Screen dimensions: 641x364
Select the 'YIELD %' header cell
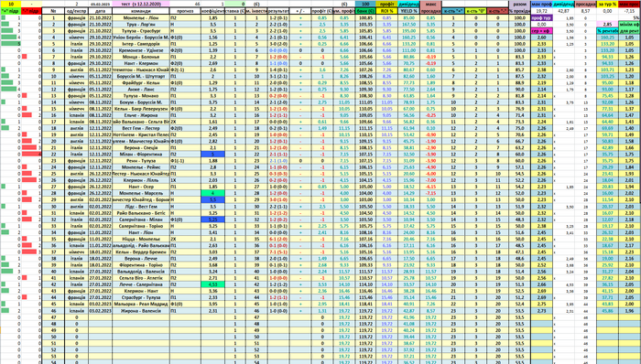[408, 11]
